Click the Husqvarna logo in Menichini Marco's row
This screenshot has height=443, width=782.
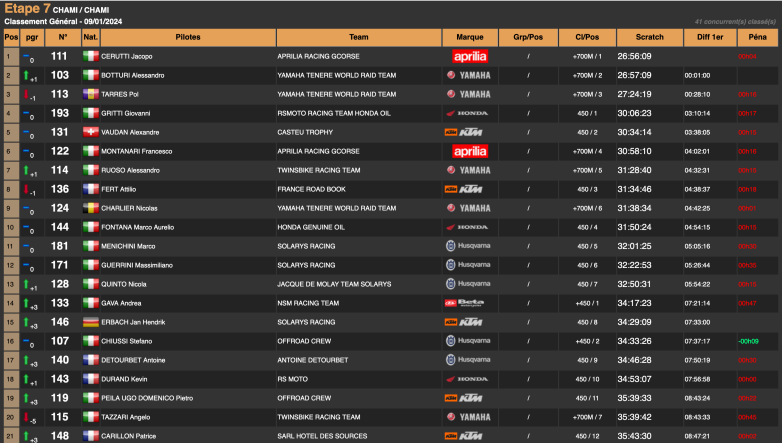tap(470, 246)
